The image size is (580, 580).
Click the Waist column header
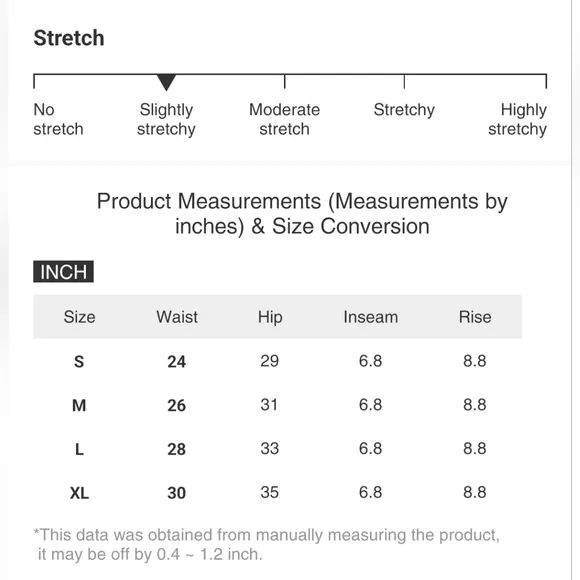[177, 317]
